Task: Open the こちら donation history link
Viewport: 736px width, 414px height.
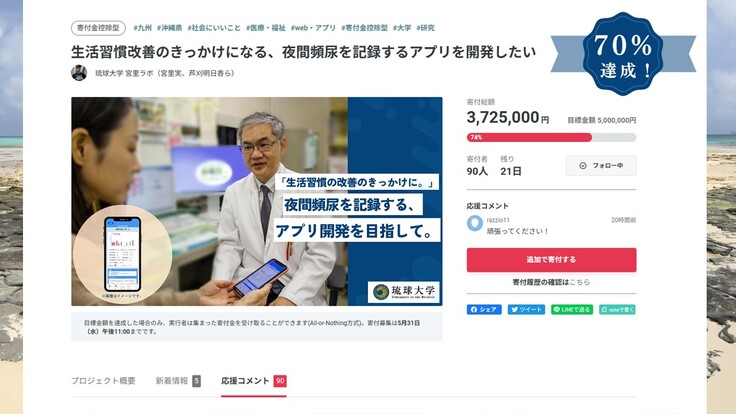Action: pyautogui.click(x=580, y=282)
